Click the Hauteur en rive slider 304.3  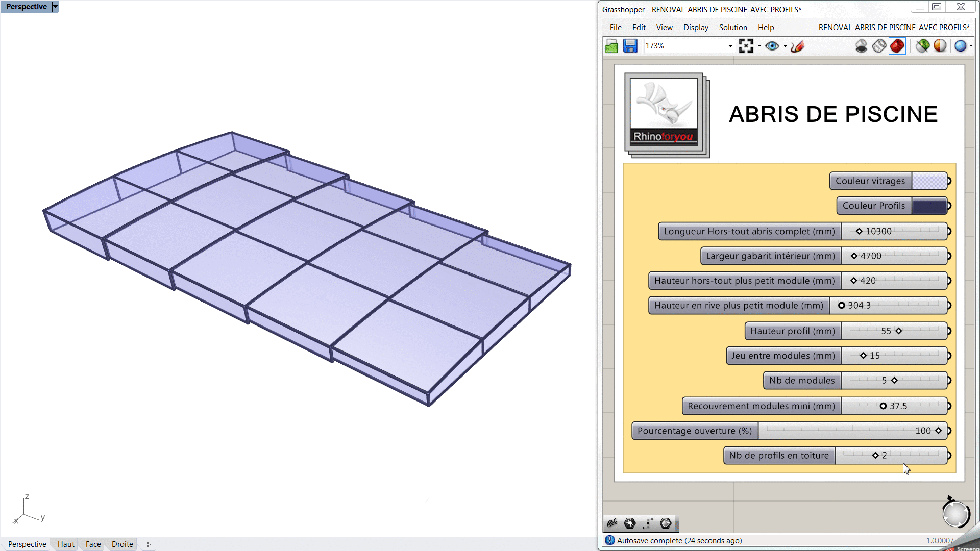click(x=888, y=306)
